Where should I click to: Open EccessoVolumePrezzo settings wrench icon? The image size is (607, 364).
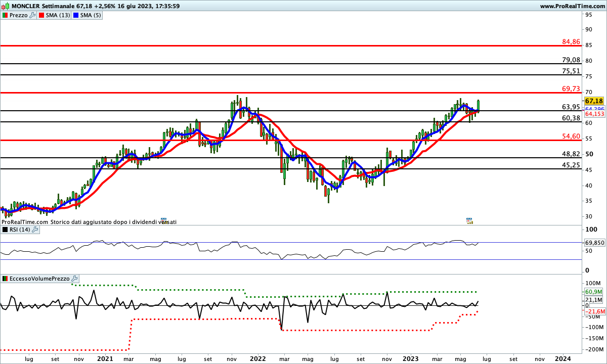[74, 279]
